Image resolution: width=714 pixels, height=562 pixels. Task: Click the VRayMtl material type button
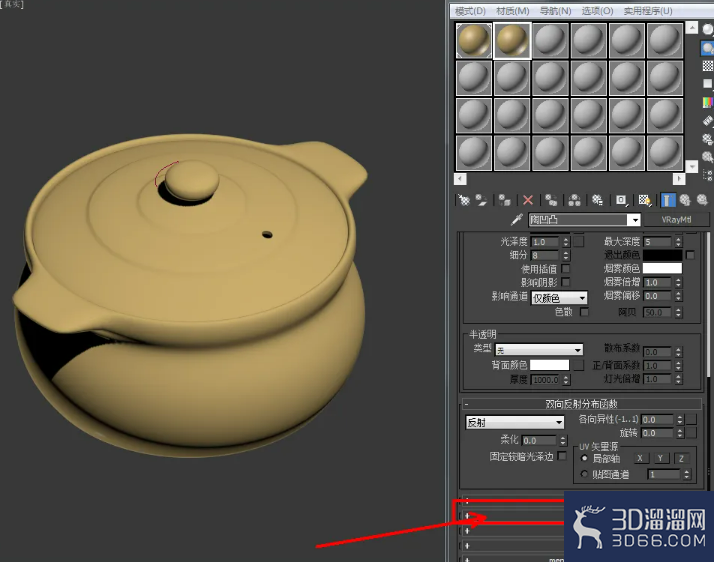click(676, 220)
